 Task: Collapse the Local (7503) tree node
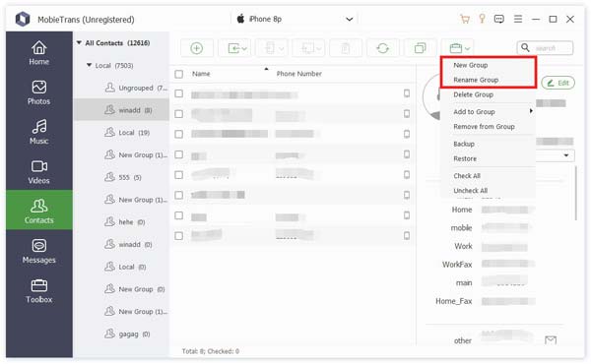pos(89,65)
